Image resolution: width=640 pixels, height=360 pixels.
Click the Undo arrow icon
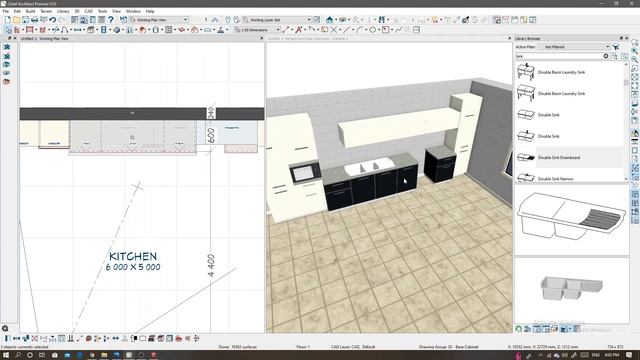[53, 20]
